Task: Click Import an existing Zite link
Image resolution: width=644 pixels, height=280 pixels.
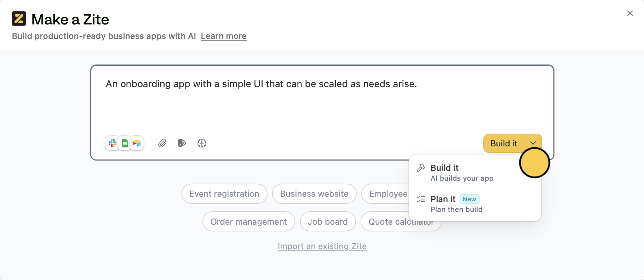Action: (322, 246)
